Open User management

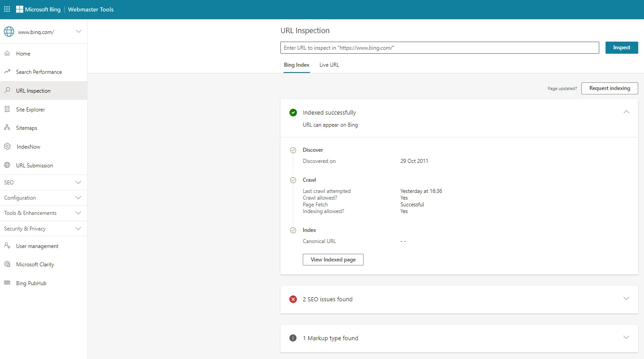37,246
